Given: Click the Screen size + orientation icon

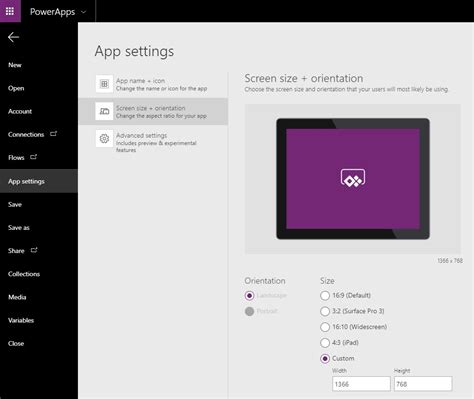Looking at the screenshot, I should [104, 111].
